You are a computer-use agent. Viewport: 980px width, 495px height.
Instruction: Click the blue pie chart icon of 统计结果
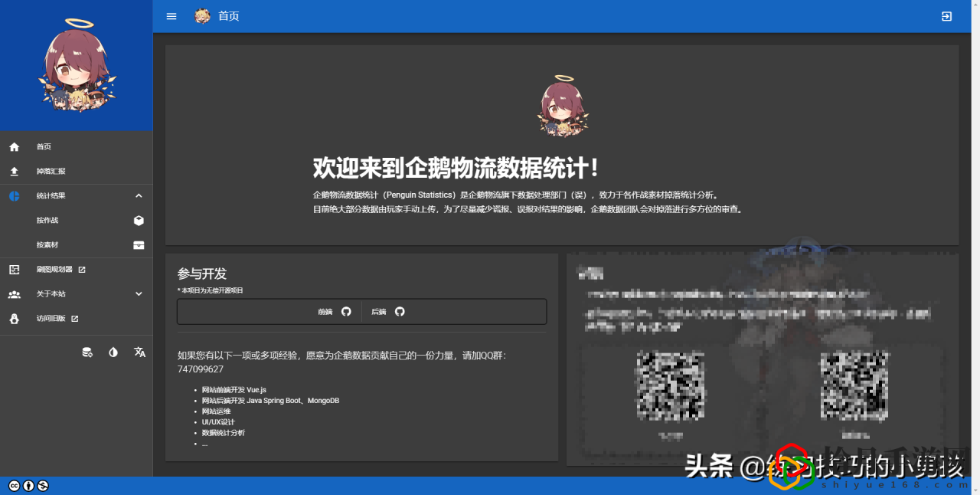pyautogui.click(x=14, y=195)
